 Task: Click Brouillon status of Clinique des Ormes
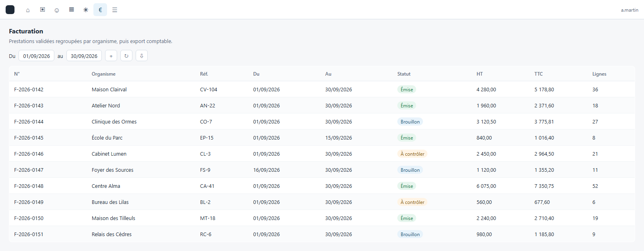410,122
